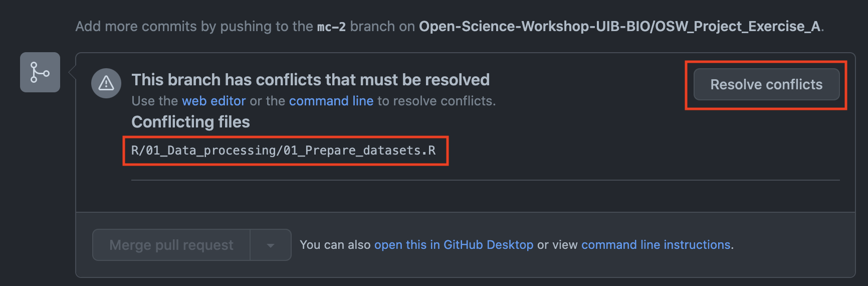Click the 'branch on' text
This screenshot has width=868, height=286.
coord(382,27)
